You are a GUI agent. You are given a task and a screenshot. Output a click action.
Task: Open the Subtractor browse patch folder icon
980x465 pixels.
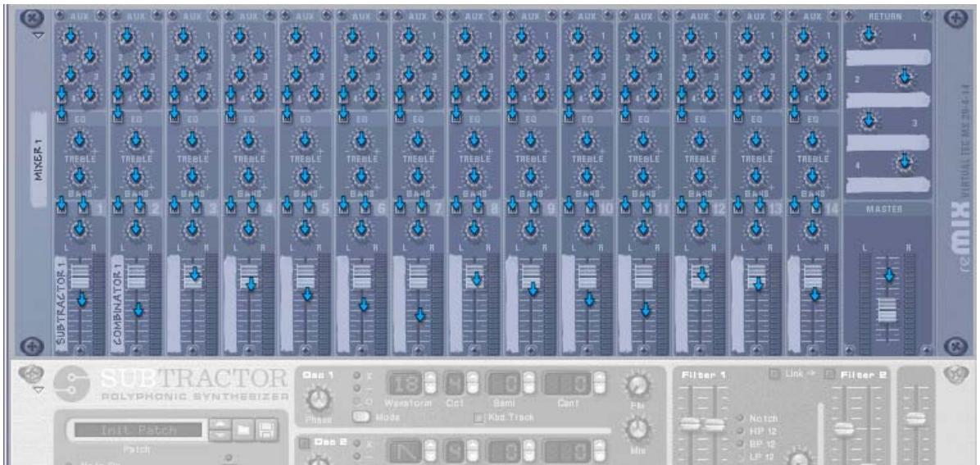tap(243, 430)
